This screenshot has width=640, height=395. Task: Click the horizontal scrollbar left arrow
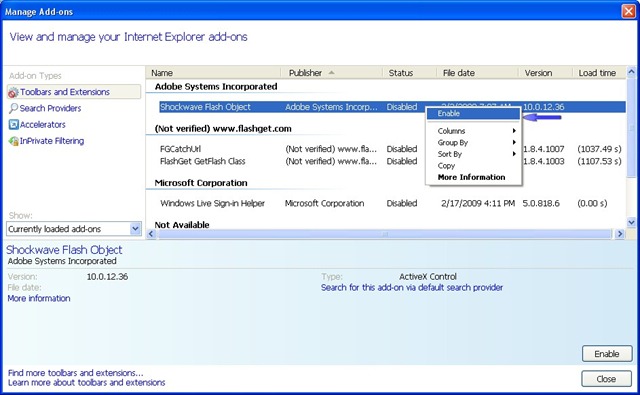pos(151,234)
